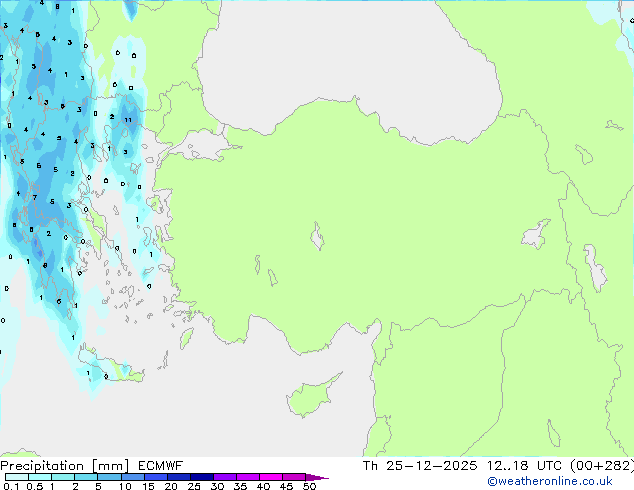Open the weatheronline.co.uk link

tap(549, 481)
